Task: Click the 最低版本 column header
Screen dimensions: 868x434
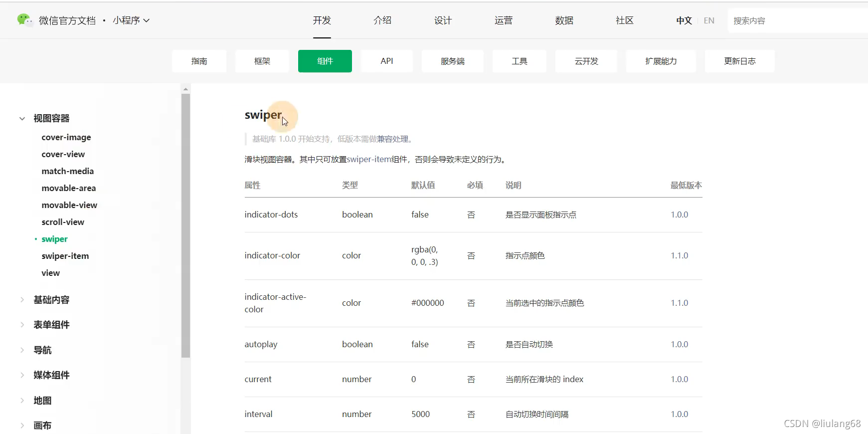Action: 686,185
